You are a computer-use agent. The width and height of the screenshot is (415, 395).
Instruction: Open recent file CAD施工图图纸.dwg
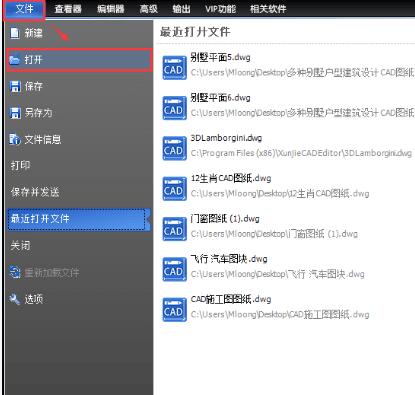[x=231, y=299]
